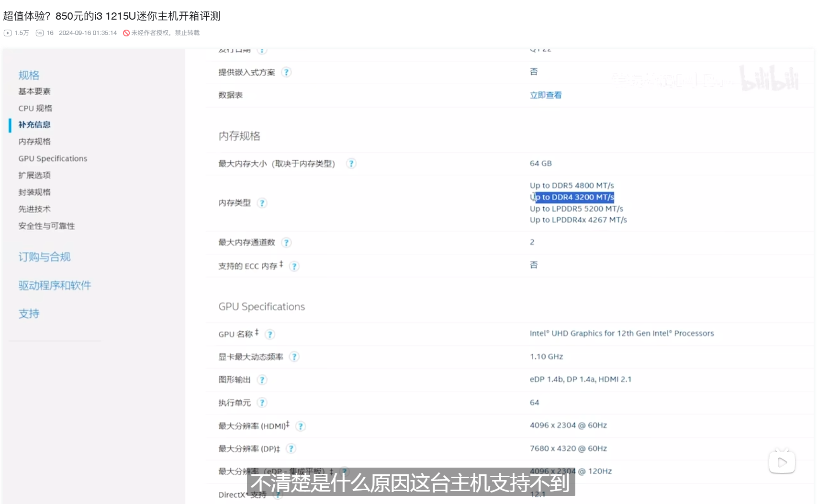Click the eDP 1.4b, DP 1.4a, HDMI 2.1 value
Screen dimensions: 818x504
[581, 379]
